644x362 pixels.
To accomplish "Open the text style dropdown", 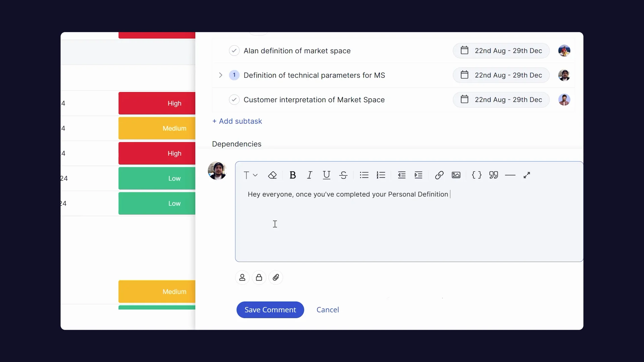I will coord(250,175).
